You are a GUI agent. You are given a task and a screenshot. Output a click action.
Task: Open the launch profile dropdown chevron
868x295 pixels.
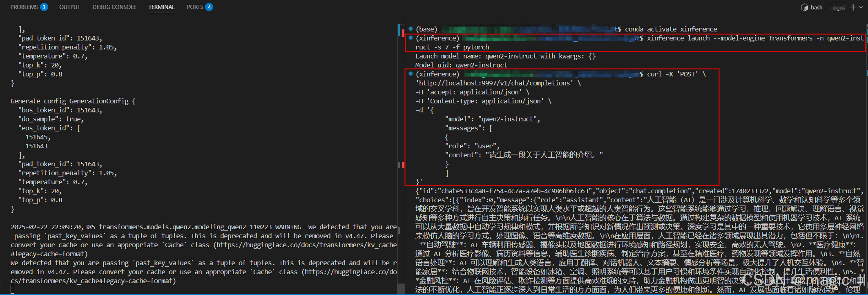(861, 7)
